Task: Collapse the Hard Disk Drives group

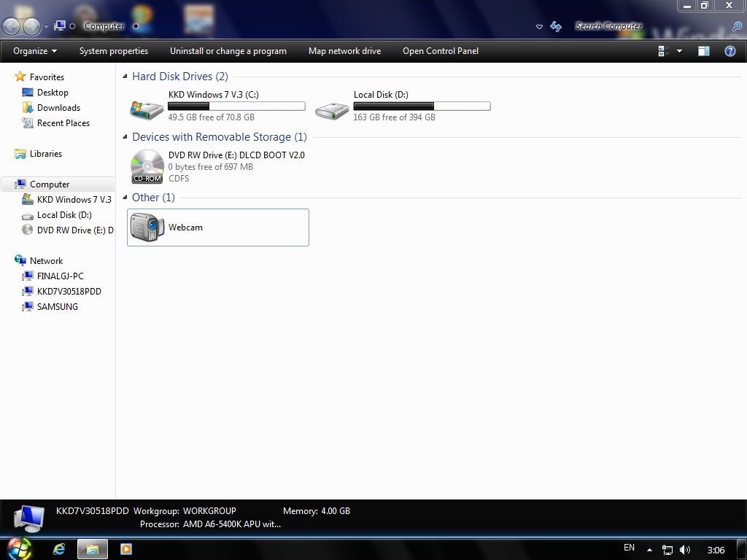Action: pos(125,76)
